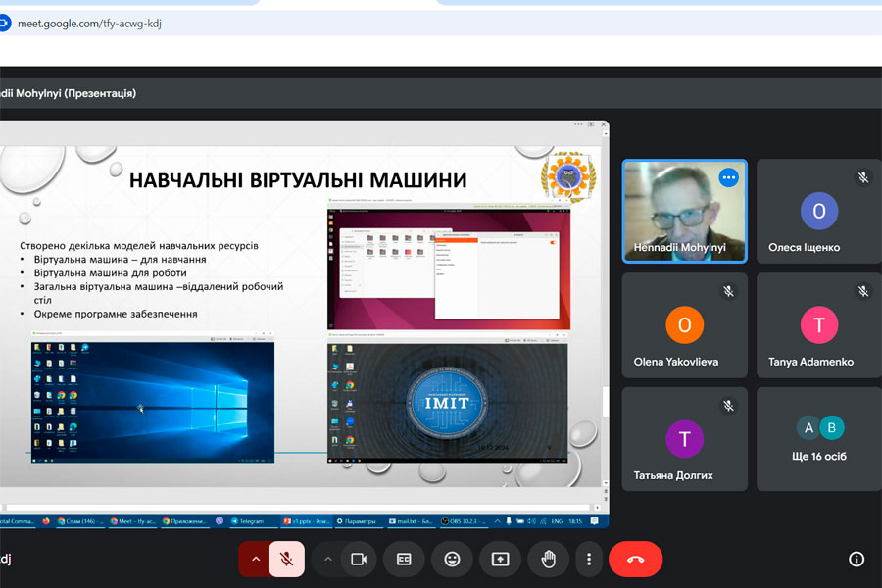Click the volume icon in system tray
The width and height of the screenshot is (882, 588).
point(531,521)
